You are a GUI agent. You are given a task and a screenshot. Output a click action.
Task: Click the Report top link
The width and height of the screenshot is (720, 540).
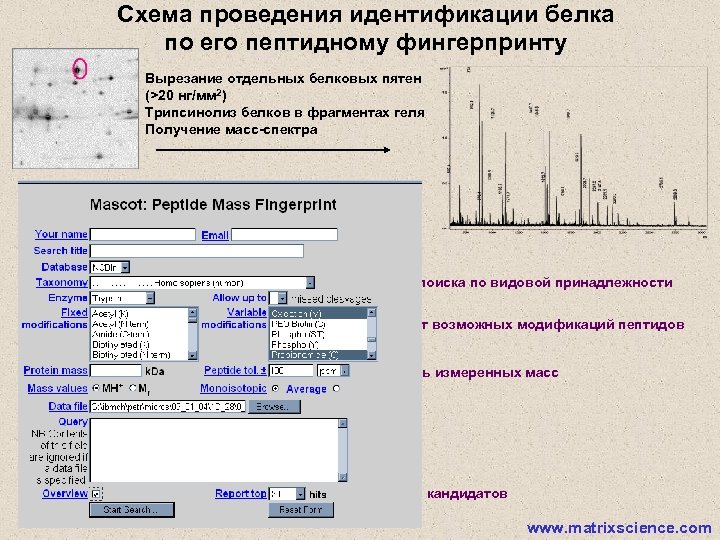[x=241, y=494]
